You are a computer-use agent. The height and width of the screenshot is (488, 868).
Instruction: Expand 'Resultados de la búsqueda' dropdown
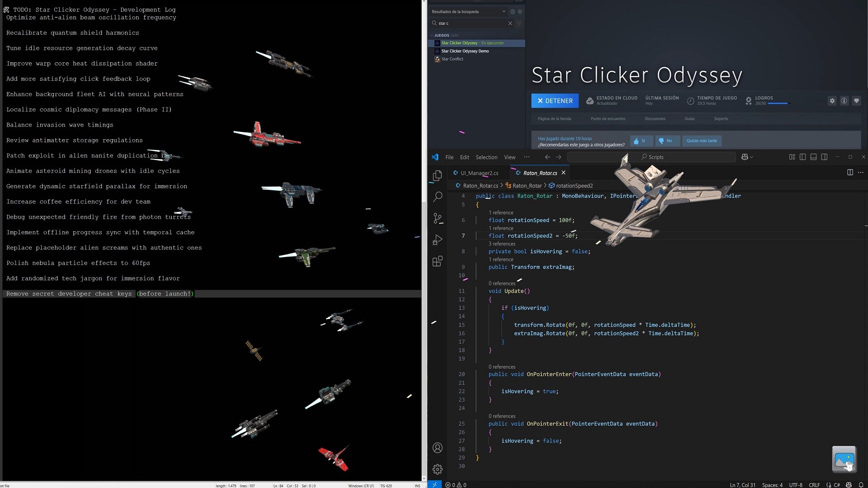pos(504,12)
